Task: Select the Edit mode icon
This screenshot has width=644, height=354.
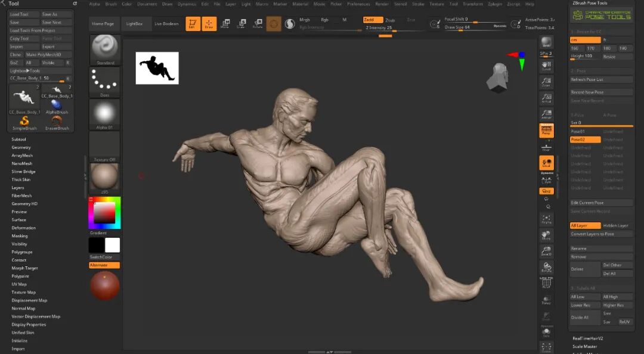Action: [193, 23]
